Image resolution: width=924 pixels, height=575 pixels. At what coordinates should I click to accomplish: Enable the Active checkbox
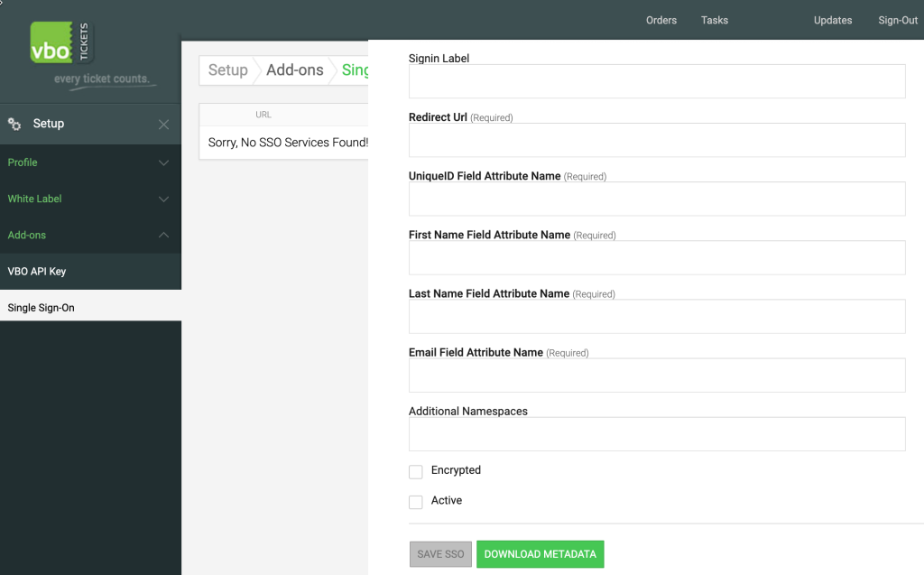tap(415, 502)
